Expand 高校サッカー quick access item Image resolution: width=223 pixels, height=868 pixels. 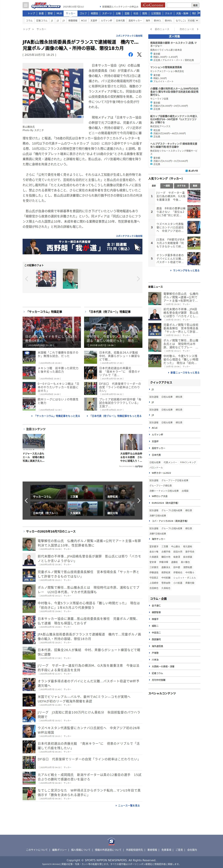point(174,448)
